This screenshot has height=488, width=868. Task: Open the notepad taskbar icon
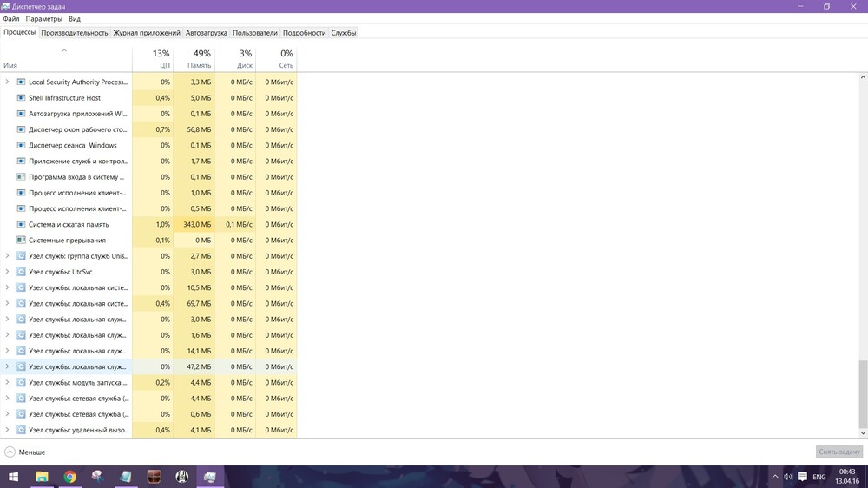coord(126,477)
